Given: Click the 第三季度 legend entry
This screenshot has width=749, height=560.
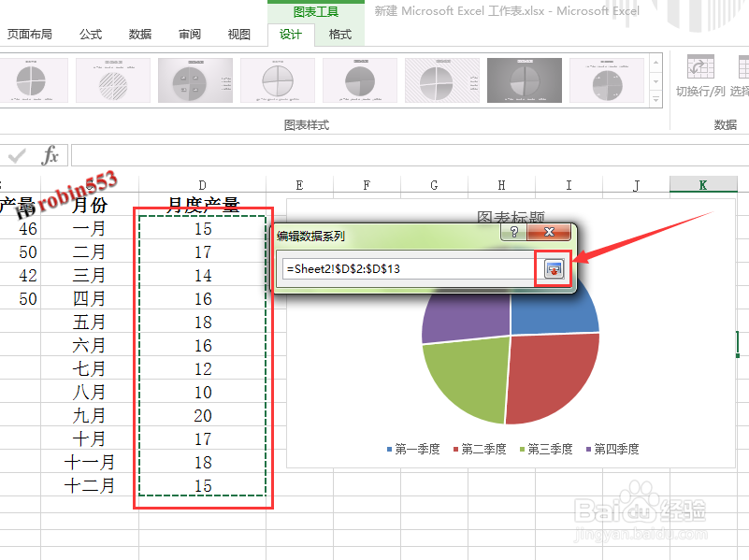Looking at the screenshot, I should click(546, 450).
